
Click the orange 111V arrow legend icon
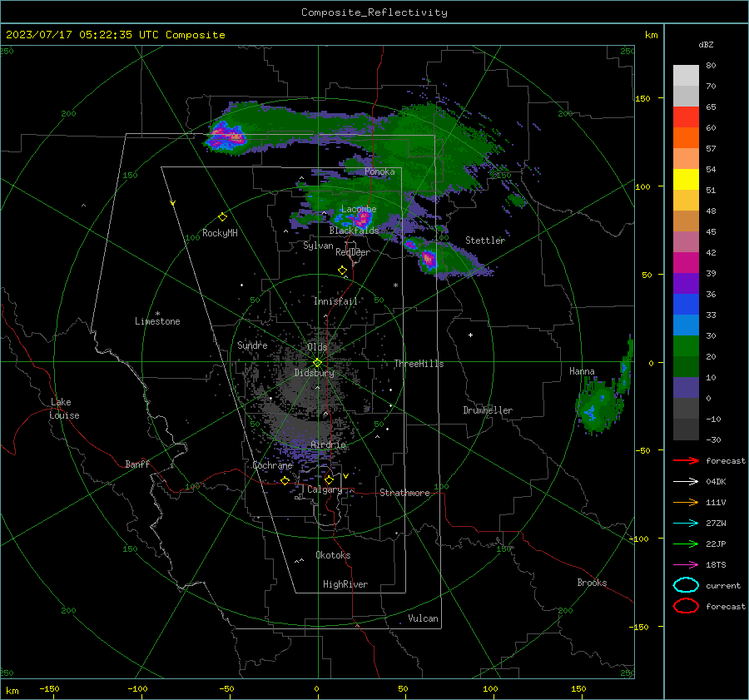point(686,502)
